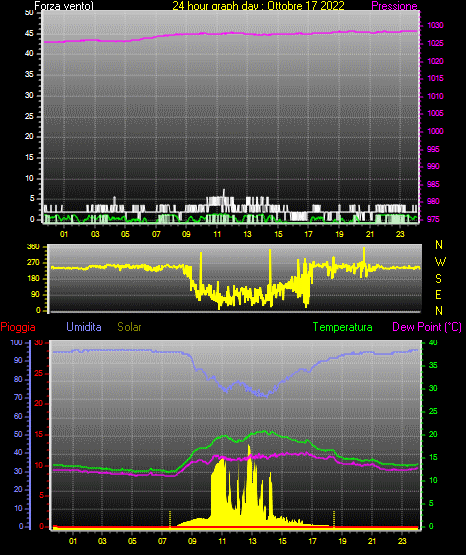Select the Pioggia legend label
Screen dimensions: 466x555
coord(18,327)
